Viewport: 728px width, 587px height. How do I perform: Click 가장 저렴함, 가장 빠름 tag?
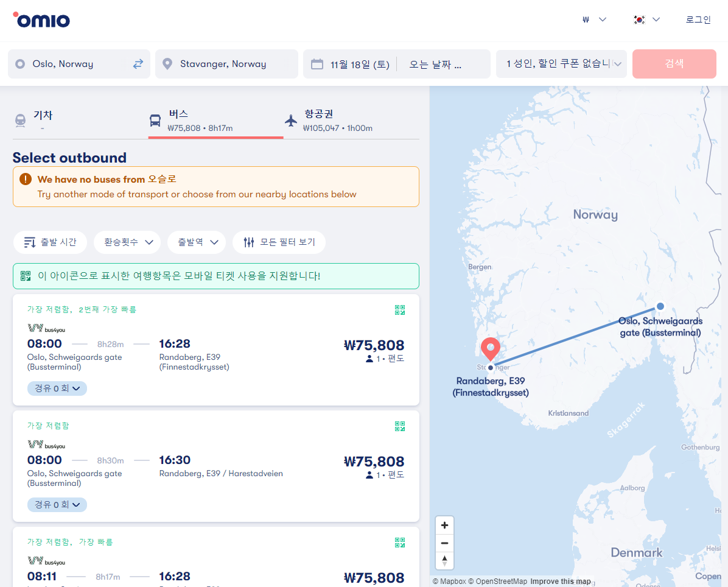click(x=69, y=542)
